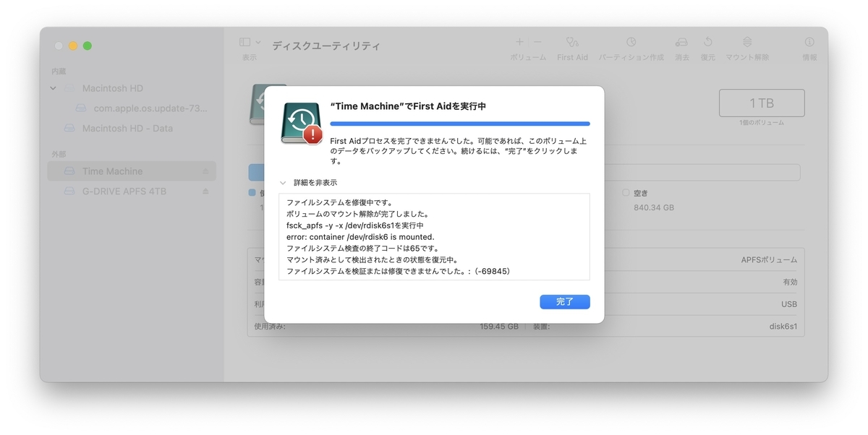Click the ボリュームのマウント解除が完了しました log line
868x435 pixels.
pyautogui.click(x=357, y=214)
